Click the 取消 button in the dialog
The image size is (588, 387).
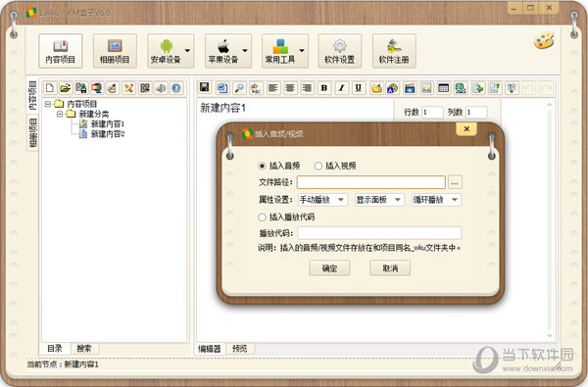(390, 268)
